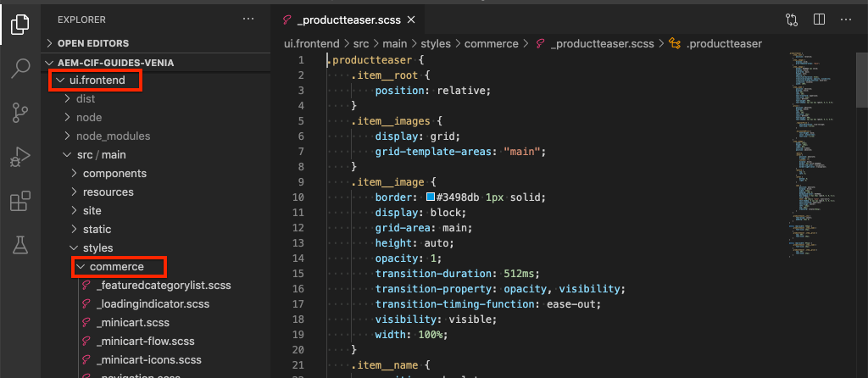Expand the dist folder
Viewport: 868px width, 378px height.
click(86, 98)
